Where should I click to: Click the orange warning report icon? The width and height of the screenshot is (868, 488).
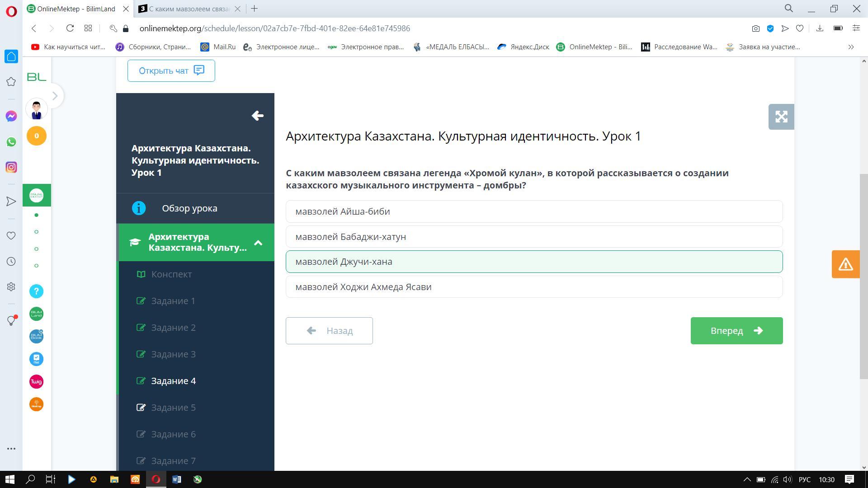coord(845,264)
